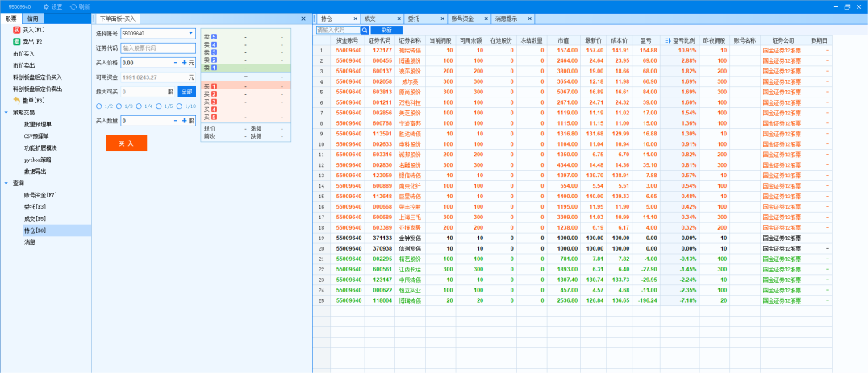This screenshot has width=868, height=373.
Task: Open 市价卖出 in the sidebar
Action: [x=24, y=65]
